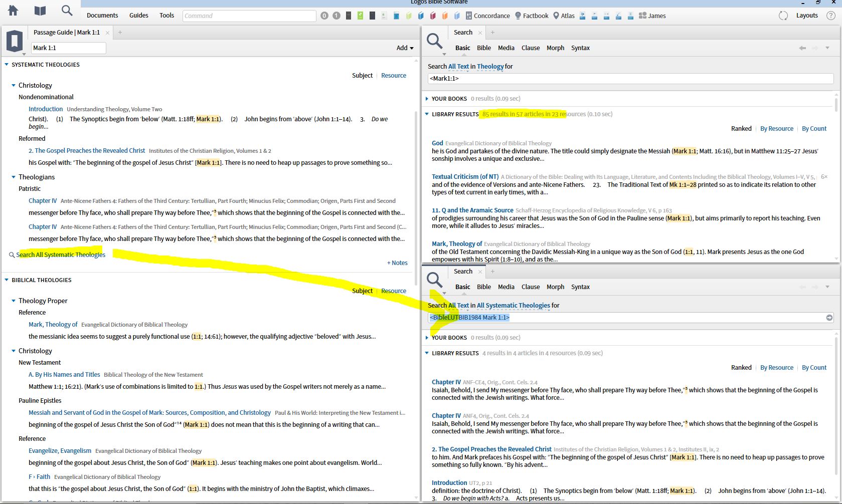842x504 pixels.
Task: Select Resource view under Systematic Theologies
Action: 394,76
